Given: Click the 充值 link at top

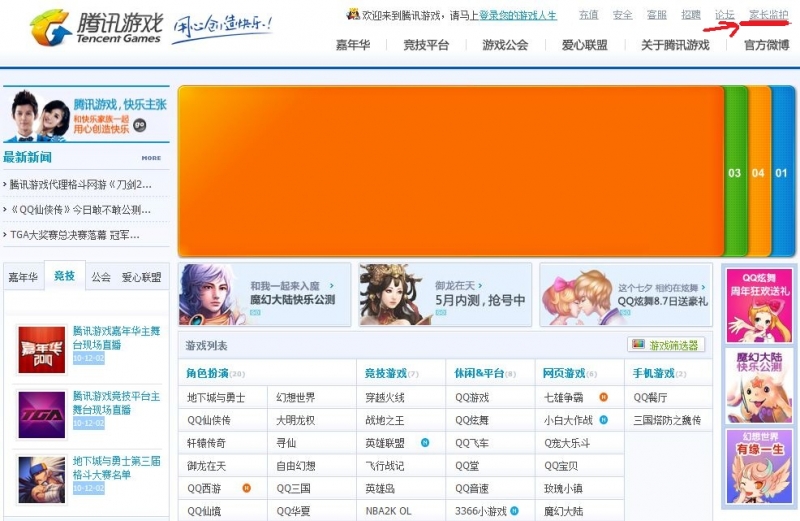Looking at the screenshot, I should coord(588,15).
